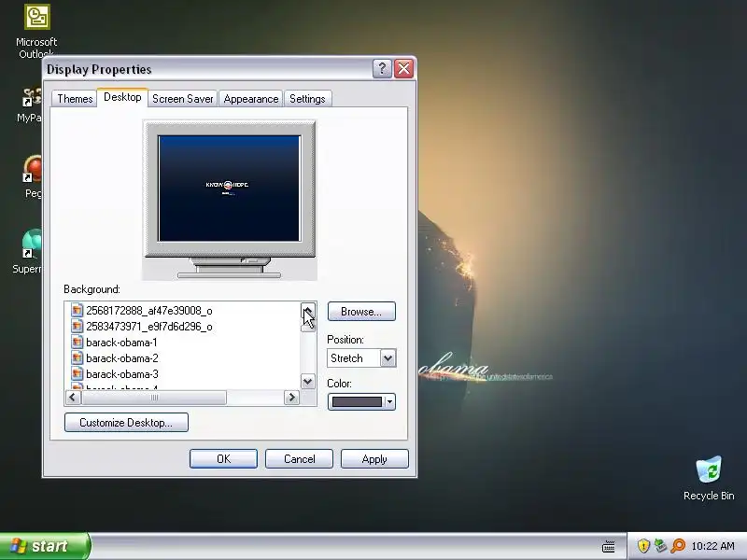Click the background list scroll down arrow
This screenshot has width=747, height=560.
pyautogui.click(x=308, y=381)
